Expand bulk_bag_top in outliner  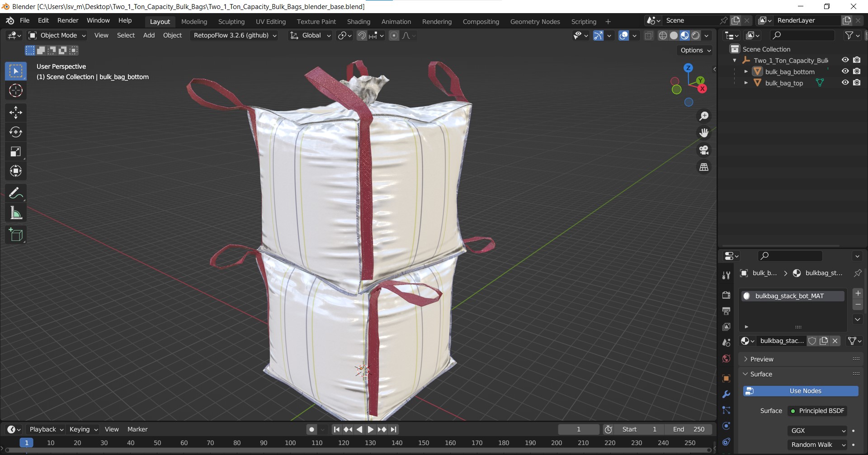click(x=746, y=83)
